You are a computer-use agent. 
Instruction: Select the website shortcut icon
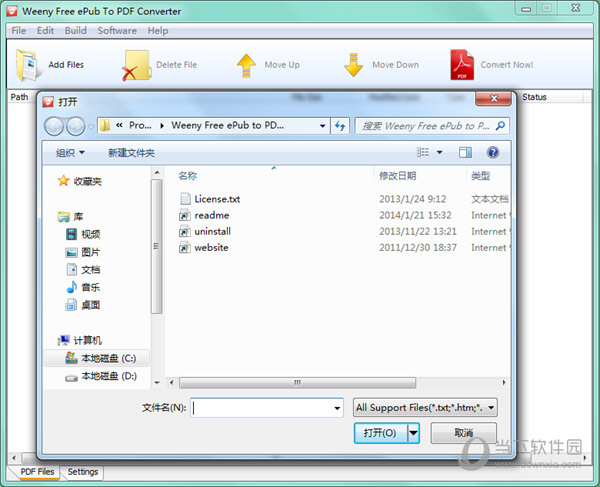(x=185, y=248)
